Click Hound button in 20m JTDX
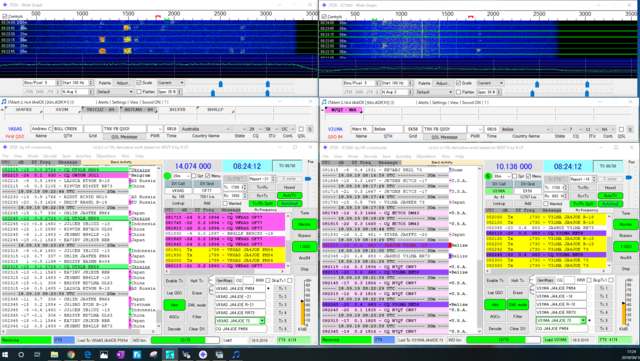640x361 pixels. (289, 187)
